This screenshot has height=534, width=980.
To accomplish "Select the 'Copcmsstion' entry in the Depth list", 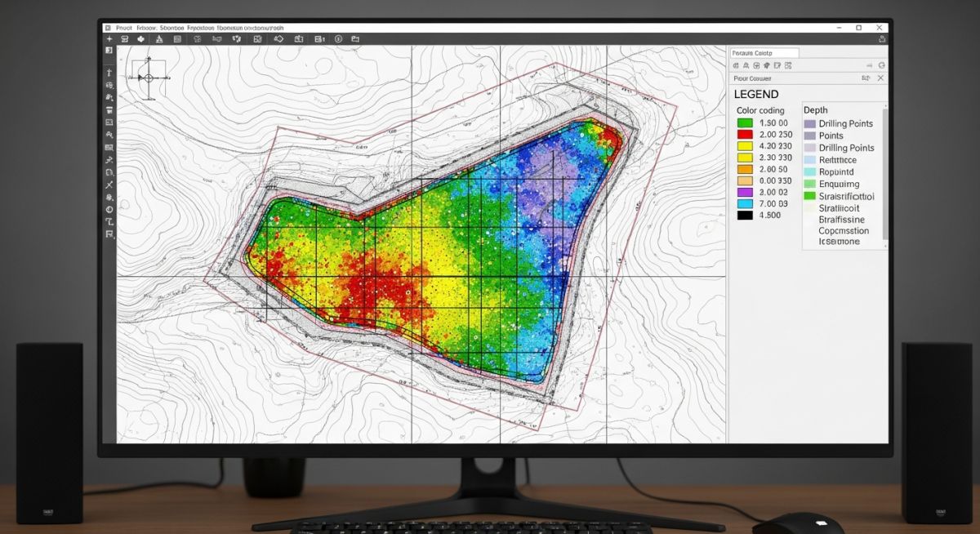I will (844, 231).
